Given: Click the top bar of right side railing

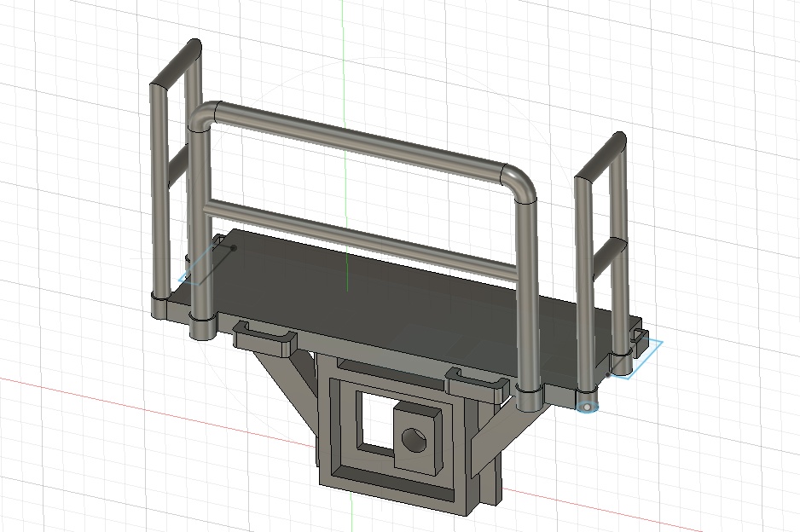Looking at the screenshot, I should click(600, 157).
